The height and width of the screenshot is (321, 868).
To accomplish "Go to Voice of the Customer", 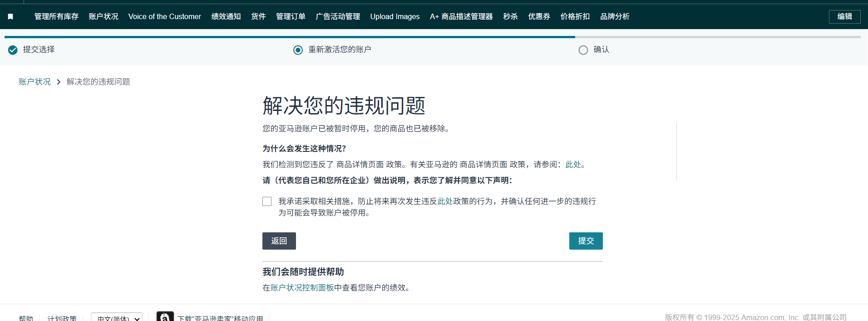I will 164,17.
